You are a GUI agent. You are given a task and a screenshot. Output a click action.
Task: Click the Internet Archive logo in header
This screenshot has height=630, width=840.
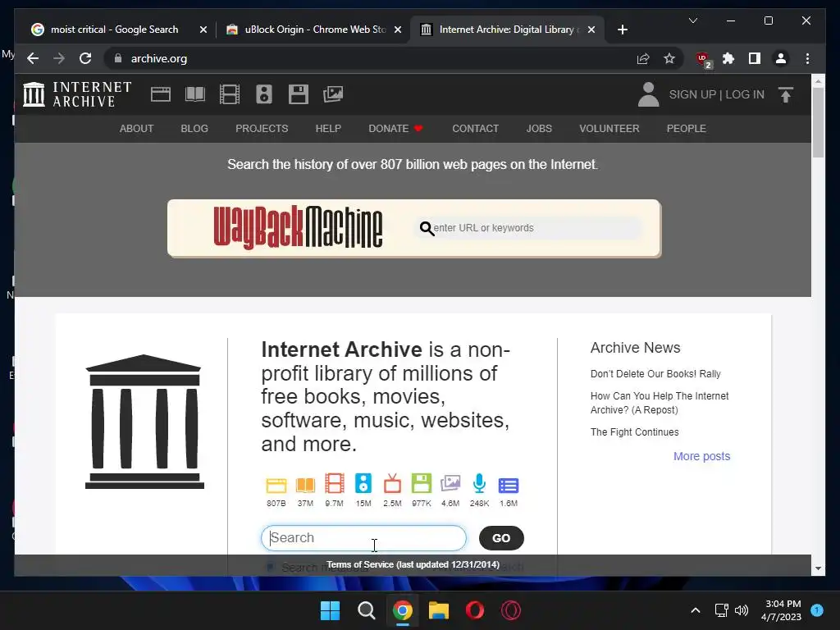pos(77,94)
